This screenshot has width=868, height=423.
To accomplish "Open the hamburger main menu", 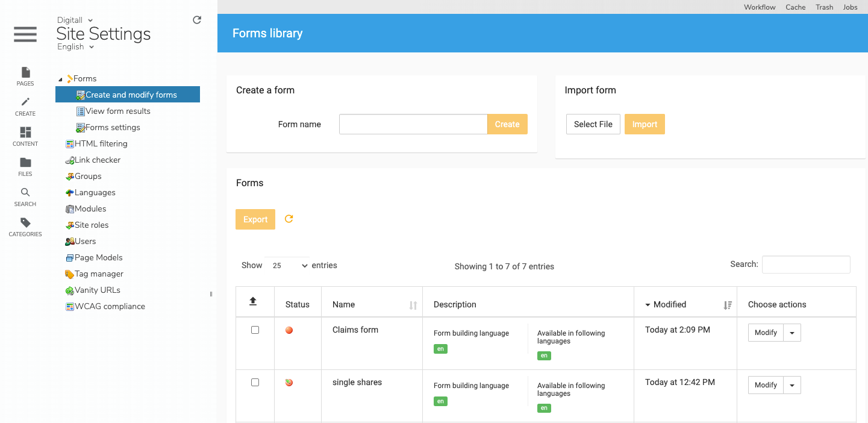I will 25,34.
